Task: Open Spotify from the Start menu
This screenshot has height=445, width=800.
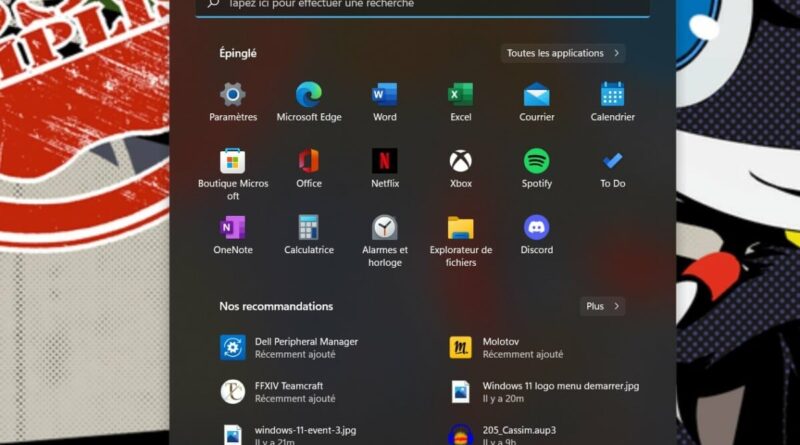Action: click(537, 168)
